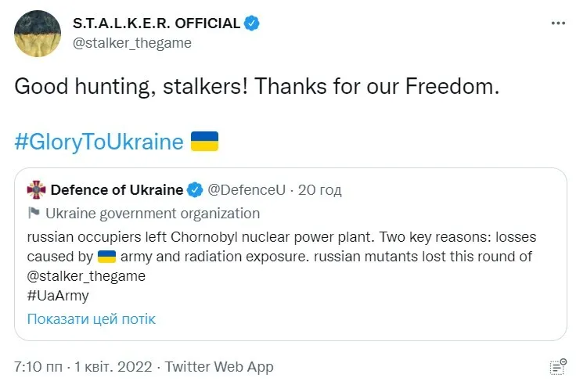Open the @stalker_thegame mention in quoted tweet
The height and width of the screenshot is (392, 576).
click(x=86, y=276)
